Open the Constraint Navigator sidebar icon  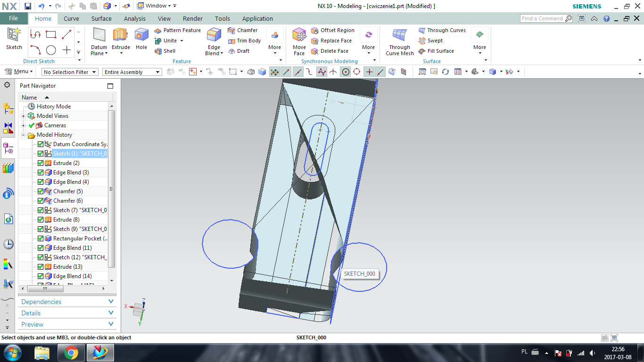click(x=8, y=128)
